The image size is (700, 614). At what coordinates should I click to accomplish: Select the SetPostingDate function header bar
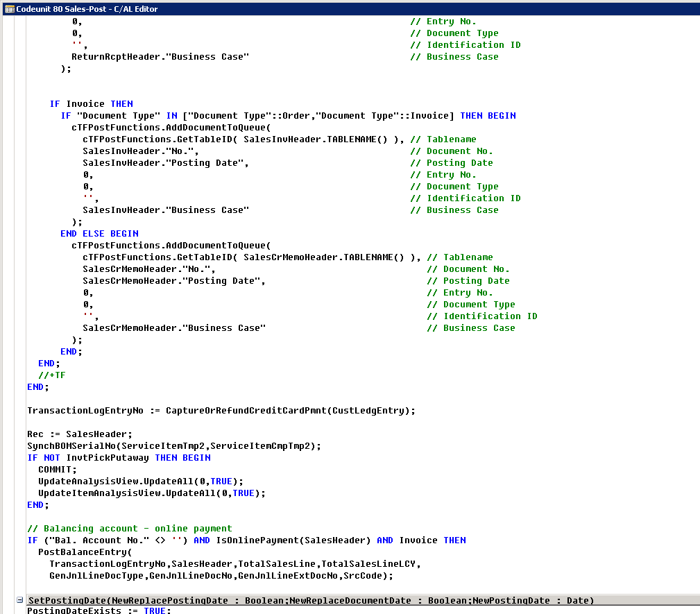pyautogui.click(x=311, y=600)
